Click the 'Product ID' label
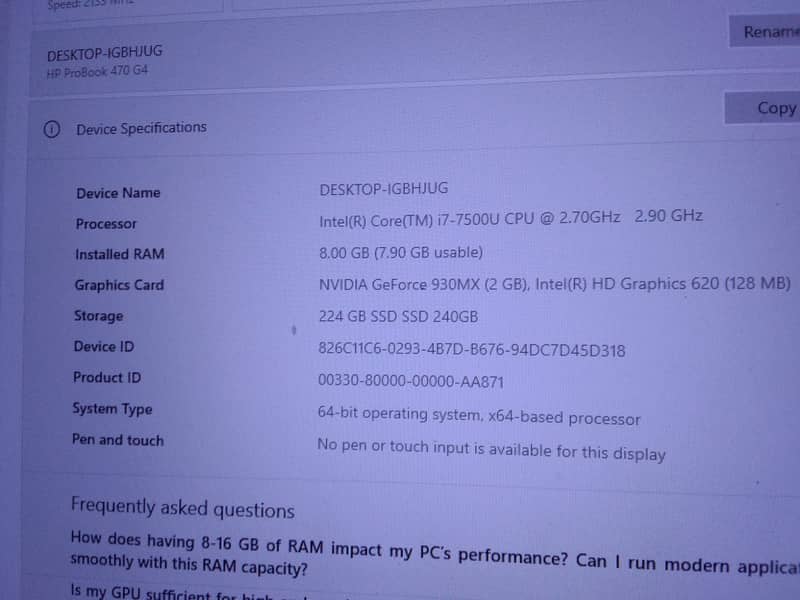This screenshot has height=600, width=800. [107, 378]
